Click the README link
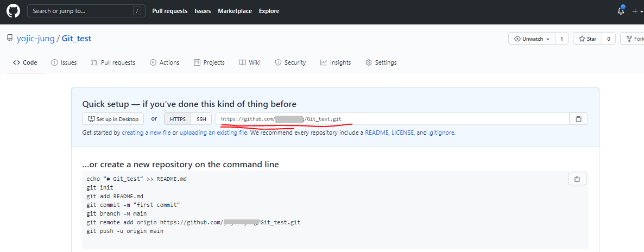The image size is (644, 252). tap(377, 133)
